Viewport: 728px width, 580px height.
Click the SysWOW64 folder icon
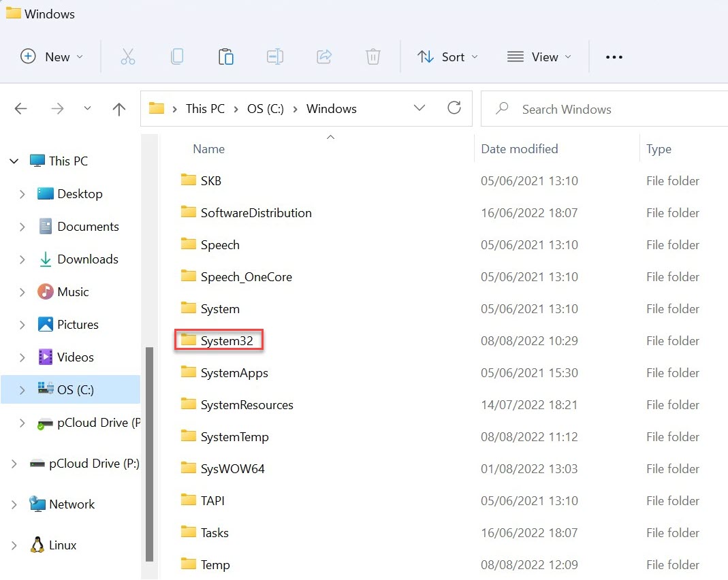189,468
